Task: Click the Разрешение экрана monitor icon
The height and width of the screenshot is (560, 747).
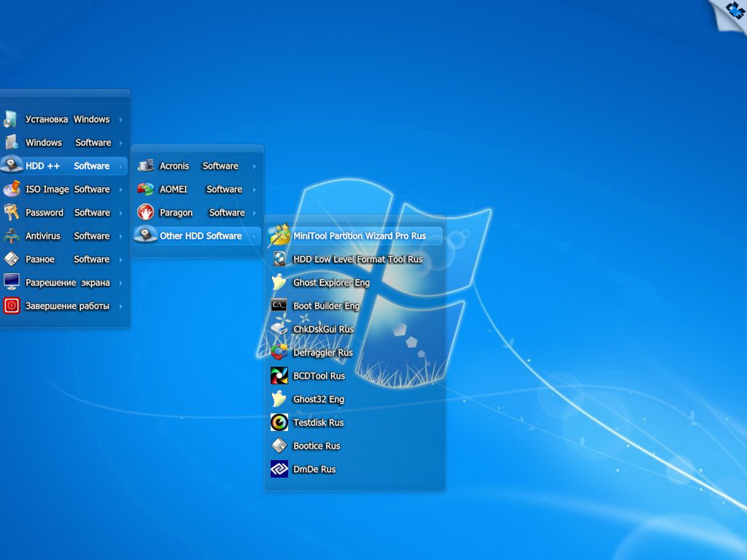Action: click(x=12, y=282)
